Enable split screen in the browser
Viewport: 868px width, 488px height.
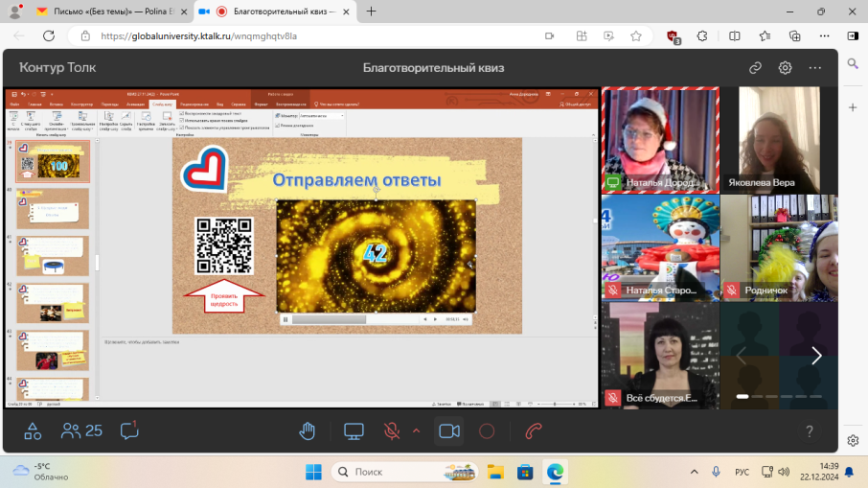[735, 36]
